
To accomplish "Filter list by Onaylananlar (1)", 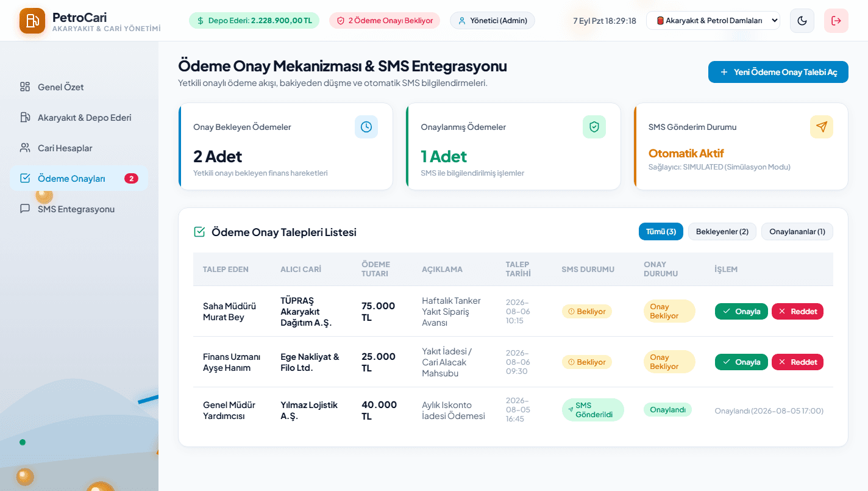I will click(797, 232).
